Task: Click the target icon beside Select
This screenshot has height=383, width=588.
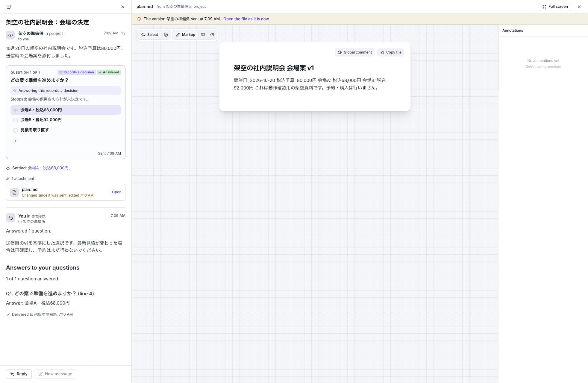Action: click(x=166, y=35)
